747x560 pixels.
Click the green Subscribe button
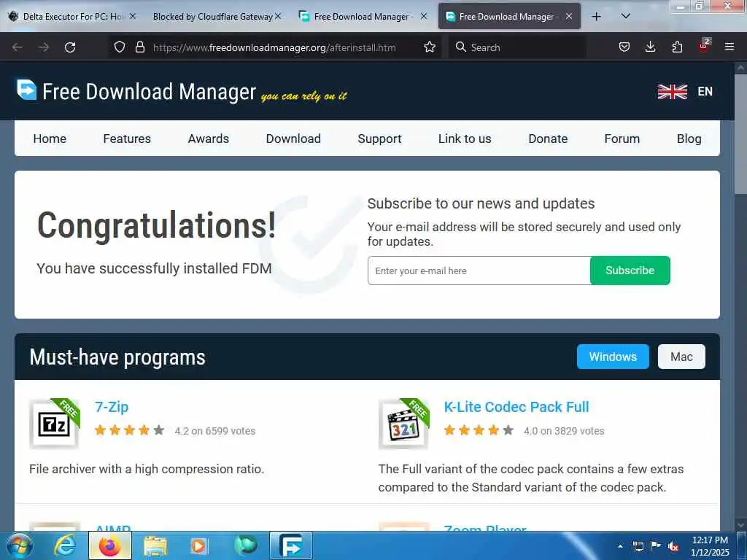(630, 271)
